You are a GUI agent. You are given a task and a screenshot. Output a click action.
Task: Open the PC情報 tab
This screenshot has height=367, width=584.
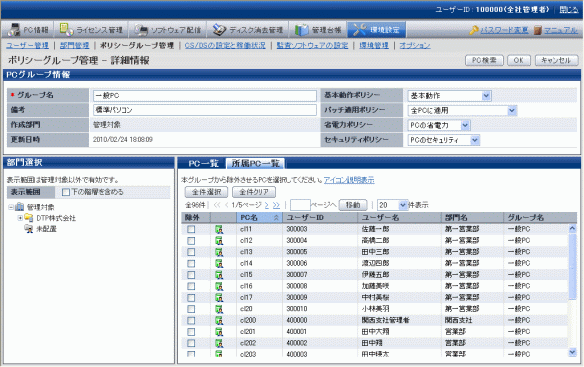(28, 30)
